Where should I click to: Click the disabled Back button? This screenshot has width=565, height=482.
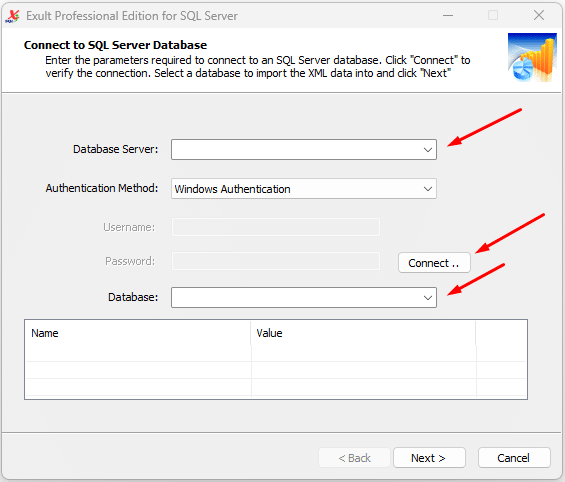tap(355, 458)
